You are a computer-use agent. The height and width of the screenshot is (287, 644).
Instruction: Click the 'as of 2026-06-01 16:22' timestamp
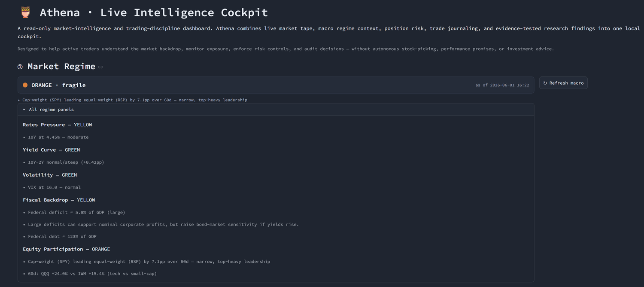[x=502, y=85]
